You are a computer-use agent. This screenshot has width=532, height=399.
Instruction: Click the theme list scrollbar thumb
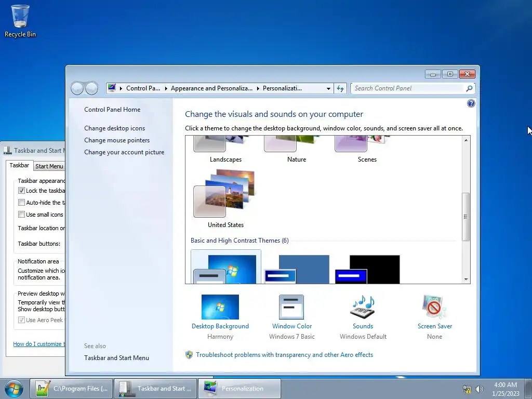[x=466, y=217]
